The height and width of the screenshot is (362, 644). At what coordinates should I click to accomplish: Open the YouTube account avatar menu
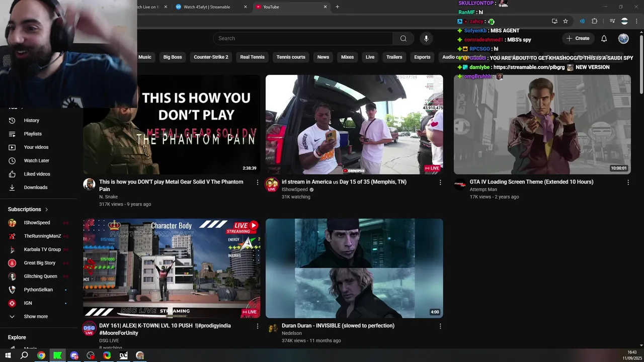(623, 38)
